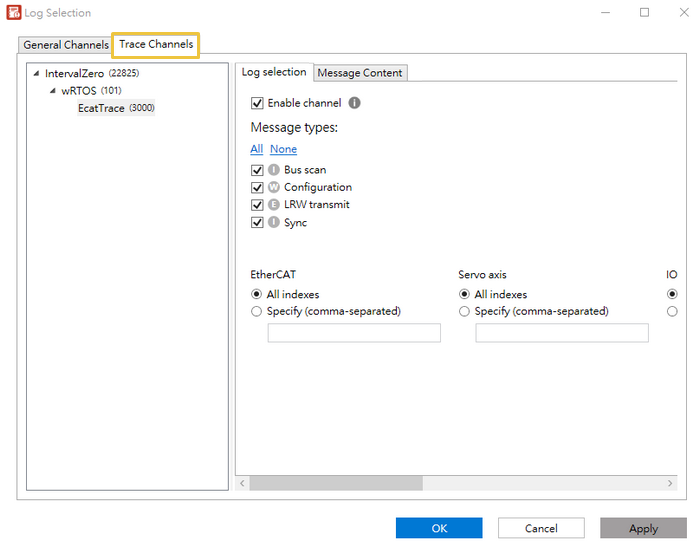Screen dimensions: 700x554
Task: Select EtherCAT Specify (comma-separated) radio button
Action: 257,311
